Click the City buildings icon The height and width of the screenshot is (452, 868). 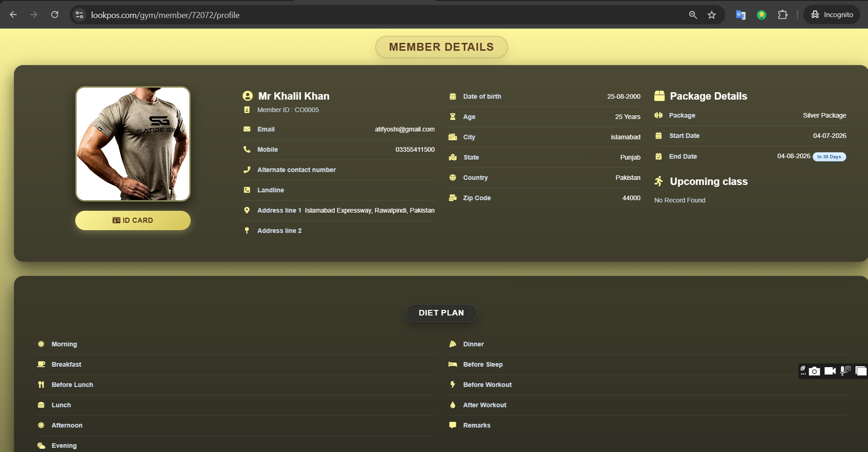(x=453, y=137)
